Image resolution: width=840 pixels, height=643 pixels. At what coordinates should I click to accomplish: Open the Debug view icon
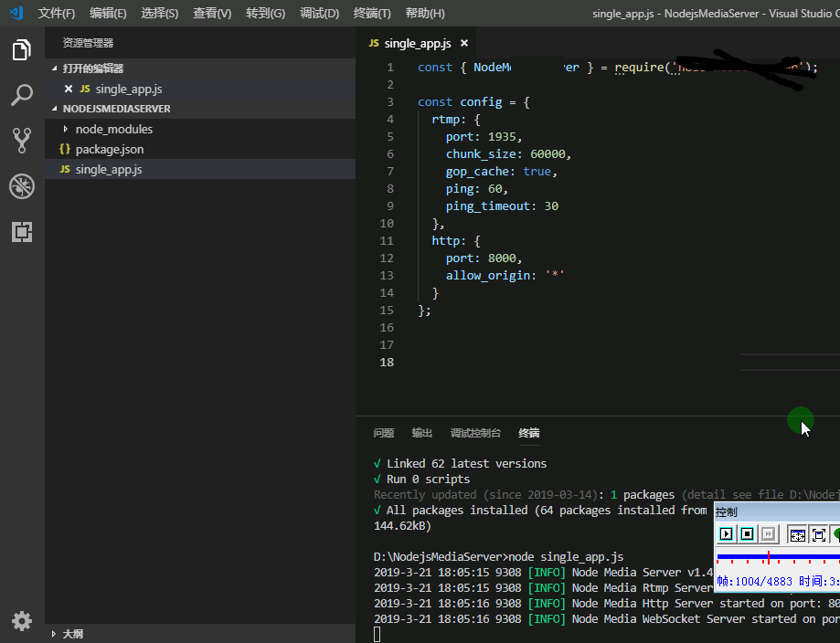point(21,186)
